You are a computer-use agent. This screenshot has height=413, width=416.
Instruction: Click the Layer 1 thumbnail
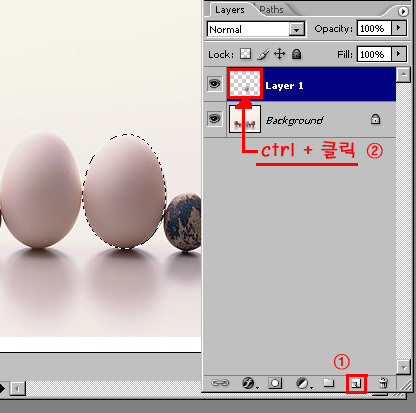[x=245, y=84]
